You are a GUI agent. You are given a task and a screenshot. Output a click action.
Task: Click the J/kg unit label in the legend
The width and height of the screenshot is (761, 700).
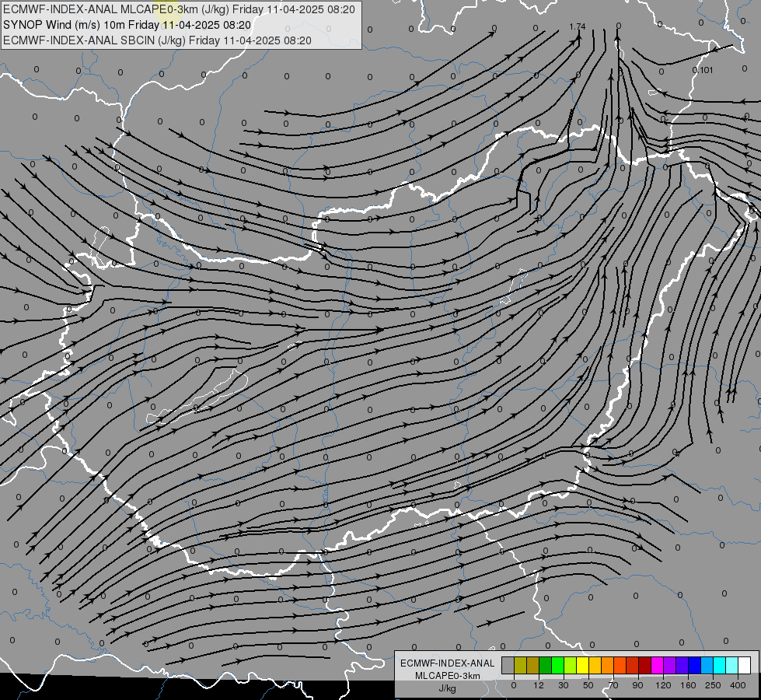coord(448,688)
